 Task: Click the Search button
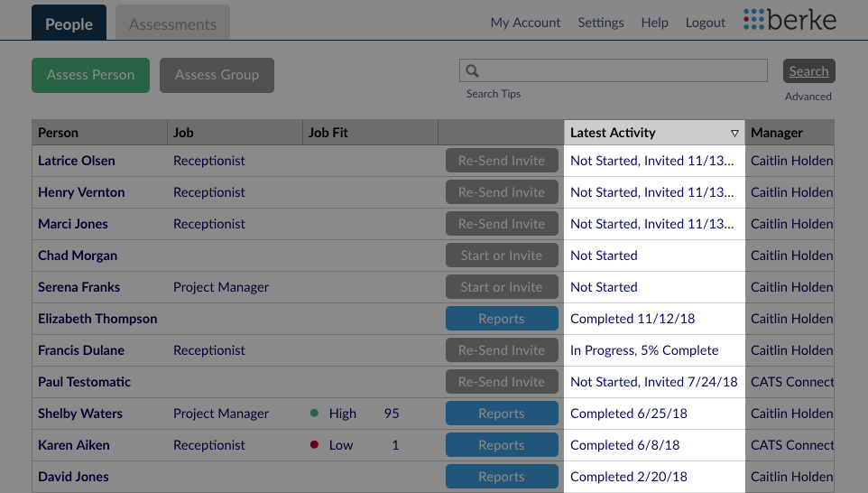[808, 71]
